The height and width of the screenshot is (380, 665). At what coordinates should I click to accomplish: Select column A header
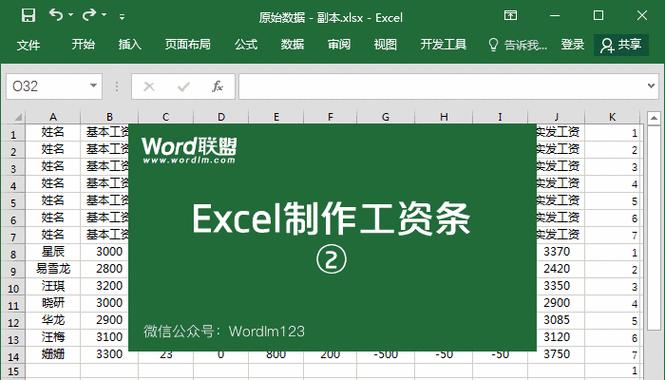click(53, 117)
